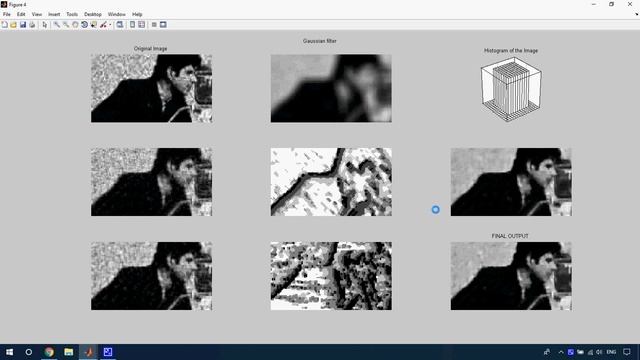Save the figure using the floppy disk icon
The height and width of the screenshot is (360, 640).
coord(23,25)
